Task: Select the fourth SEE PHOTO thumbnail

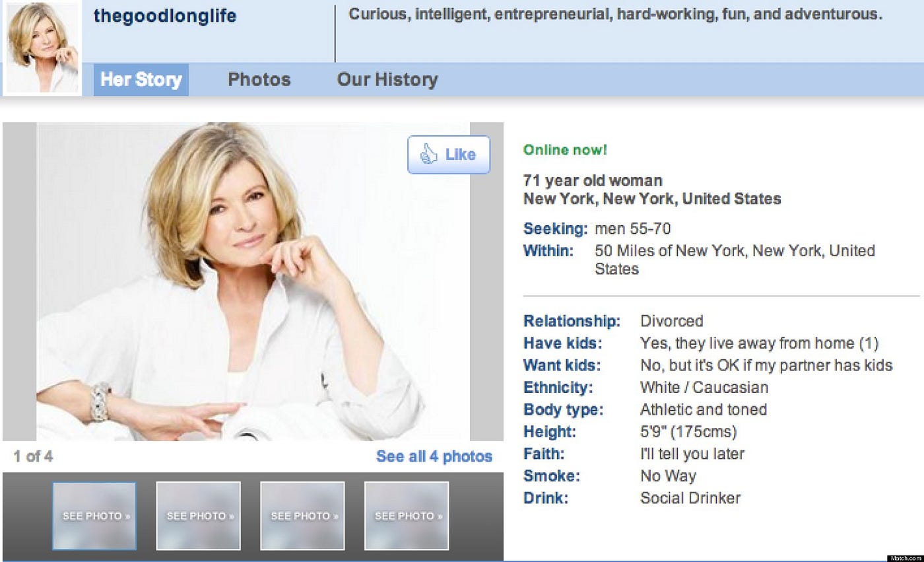Action: point(407,516)
